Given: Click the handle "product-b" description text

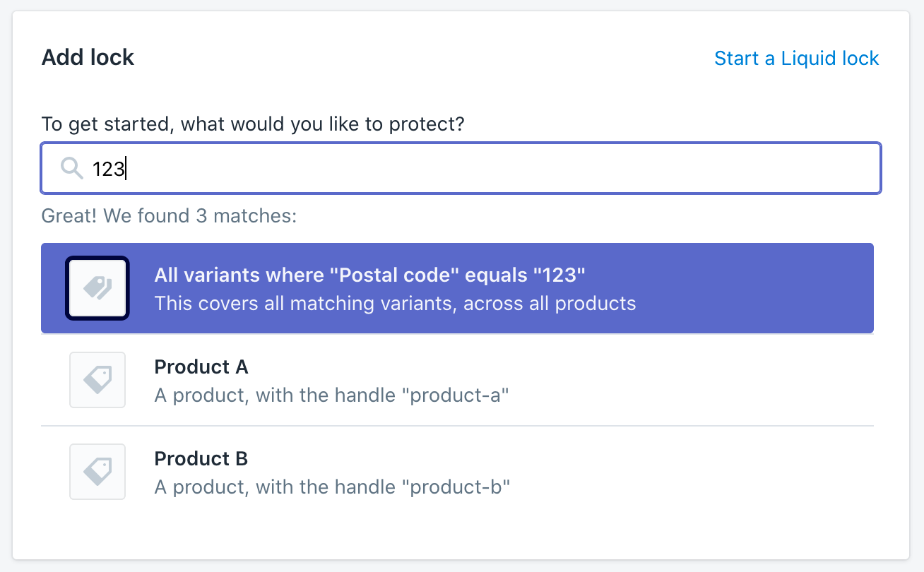Looking at the screenshot, I should [332, 487].
